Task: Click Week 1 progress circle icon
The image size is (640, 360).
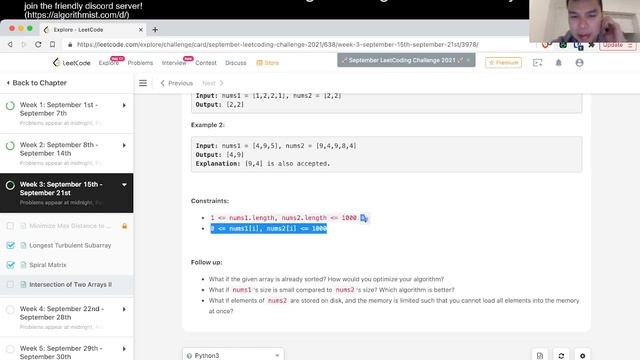Action: pyautogui.click(x=10, y=106)
